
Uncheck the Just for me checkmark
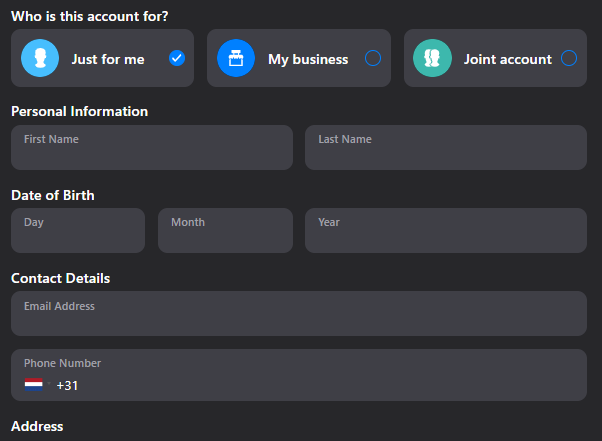[177, 58]
